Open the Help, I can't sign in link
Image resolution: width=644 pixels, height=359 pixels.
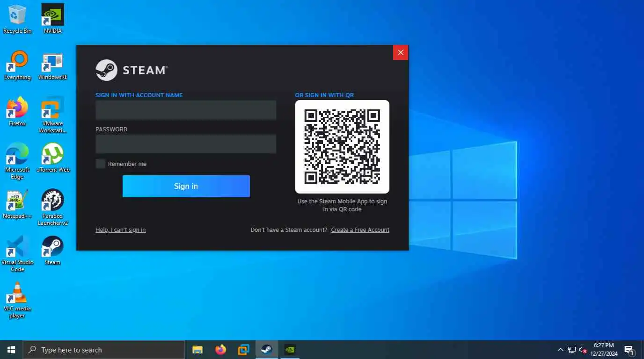click(x=121, y=230)
